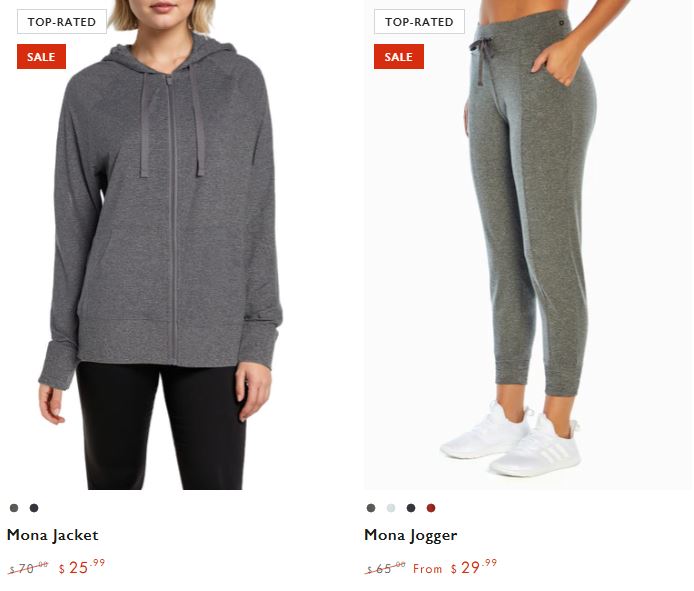Choose the pale light-blue swatch under Mona Jogger
This screenshot has width=694, height=591.
(391, 508)
